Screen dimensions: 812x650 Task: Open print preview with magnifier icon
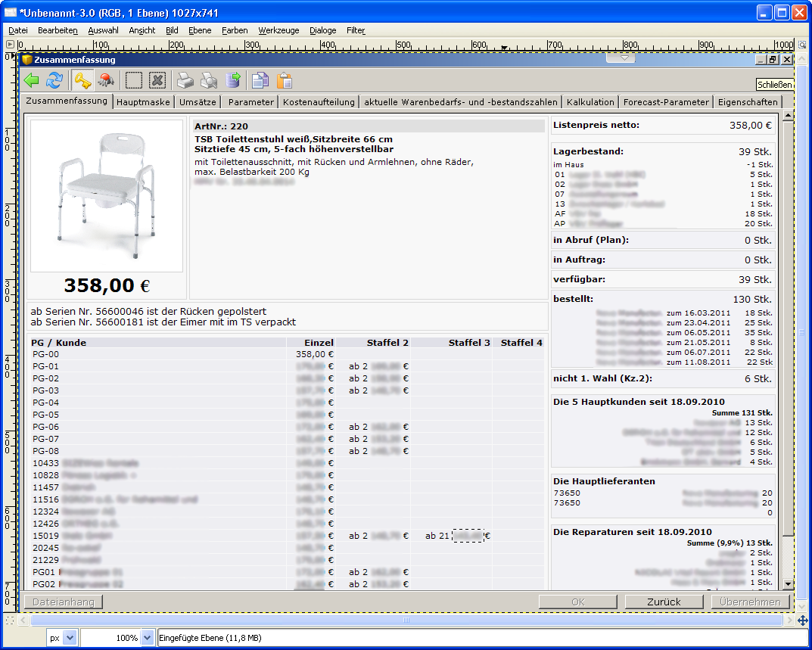coord(209,80)
